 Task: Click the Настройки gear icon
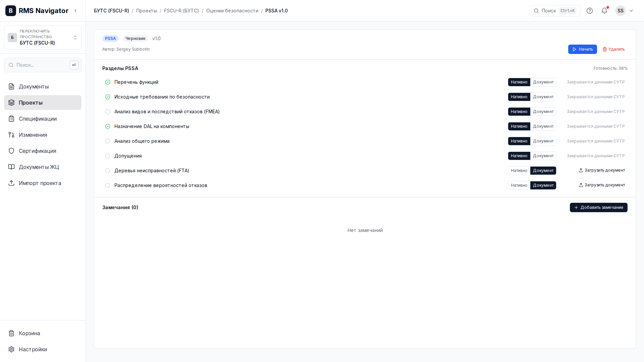[11, 349]
